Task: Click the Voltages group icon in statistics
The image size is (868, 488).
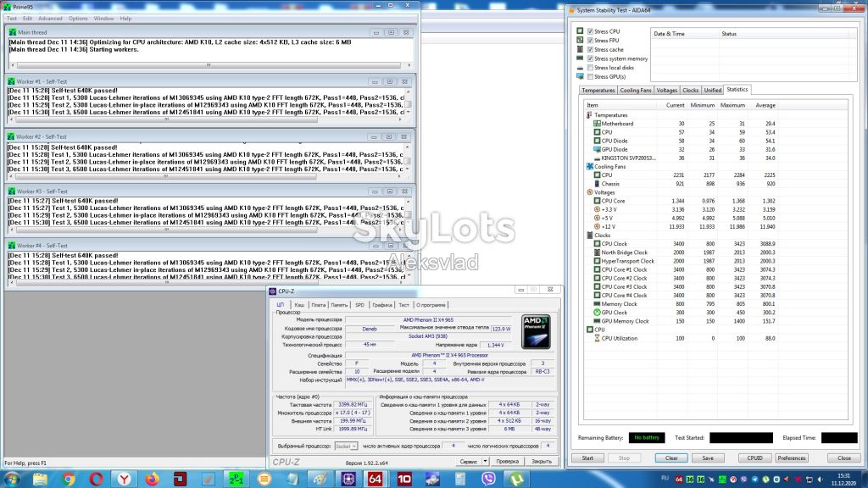Action: [590, 192]
